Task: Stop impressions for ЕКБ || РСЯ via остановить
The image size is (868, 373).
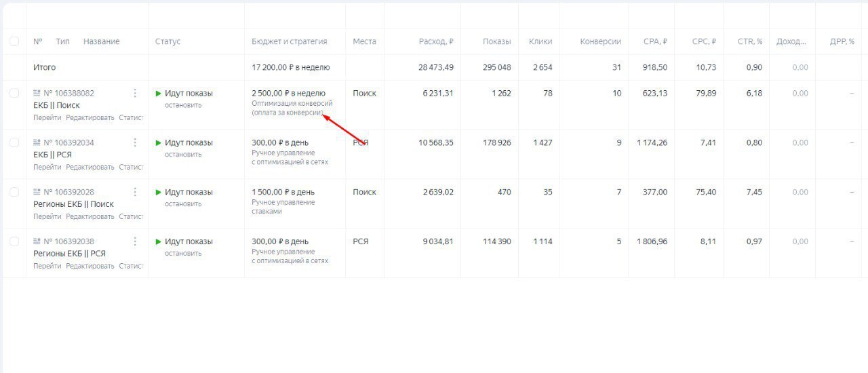Action: pyautogui.click(x=183, y=155)
